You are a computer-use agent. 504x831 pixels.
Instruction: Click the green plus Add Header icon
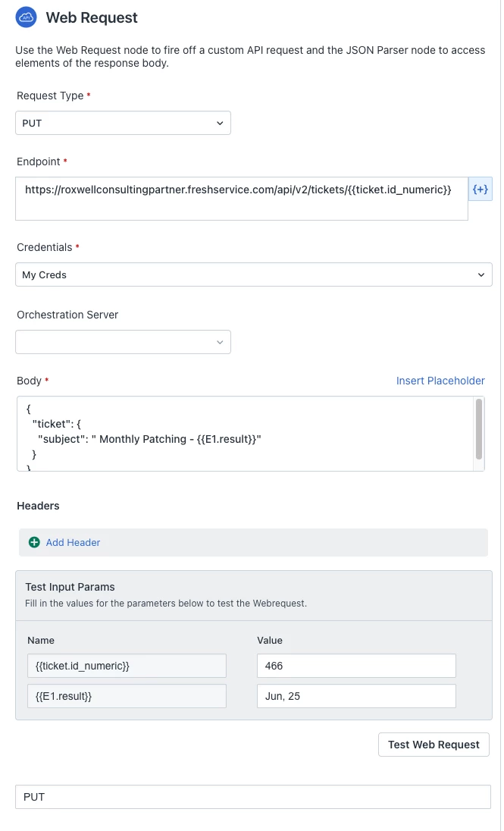click(34, 542)
